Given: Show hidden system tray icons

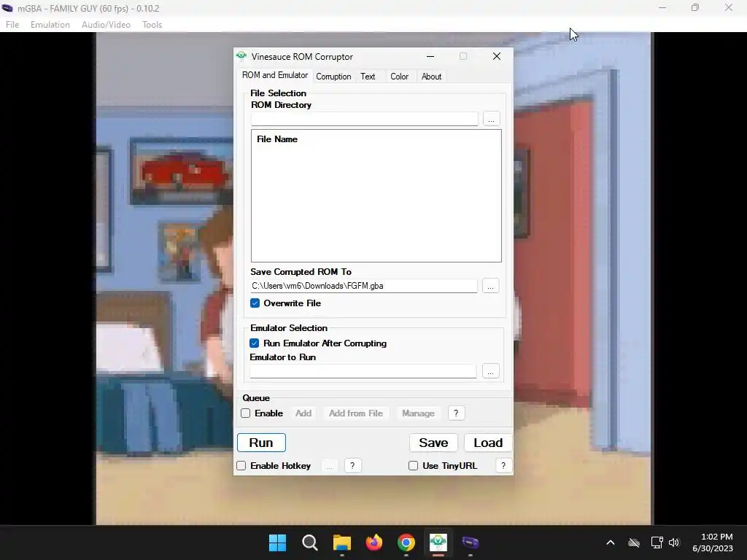Looking at the screenshot, I should 611,542.
